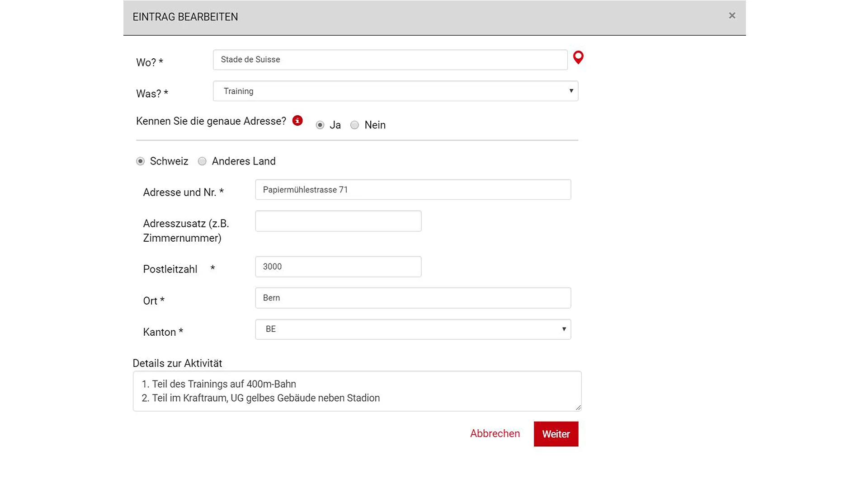Grab the textarea resize handle corner
The width and height of the screenshot is (868, 488).
578,408
